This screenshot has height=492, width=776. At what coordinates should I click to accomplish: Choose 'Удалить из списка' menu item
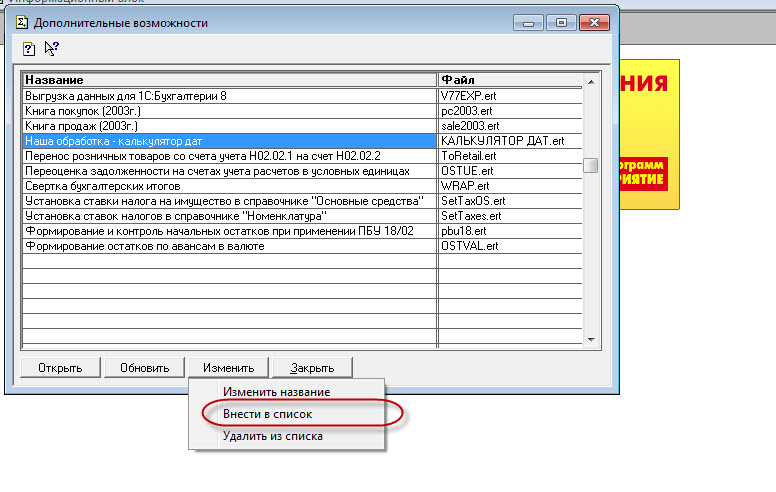(273, 436)
